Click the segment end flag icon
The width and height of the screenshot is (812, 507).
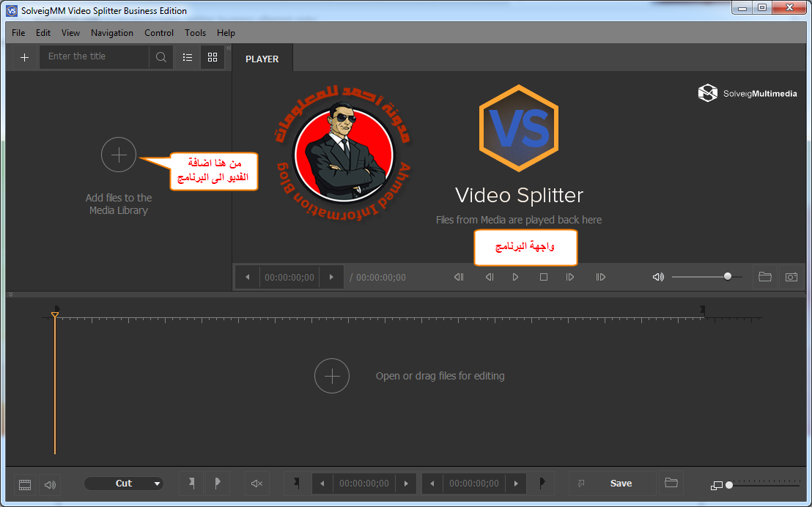542,483
